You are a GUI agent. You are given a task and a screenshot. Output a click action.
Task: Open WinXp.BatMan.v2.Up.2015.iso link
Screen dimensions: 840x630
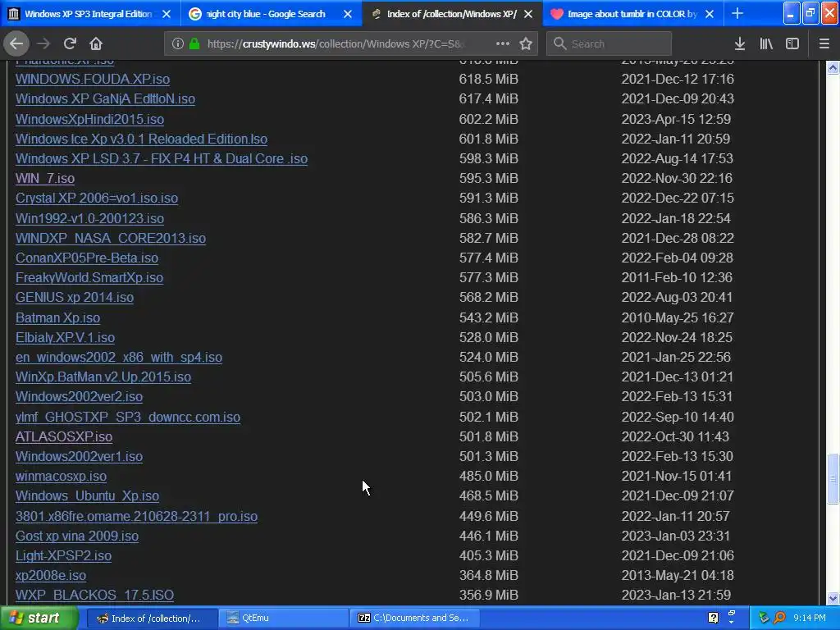103,377
